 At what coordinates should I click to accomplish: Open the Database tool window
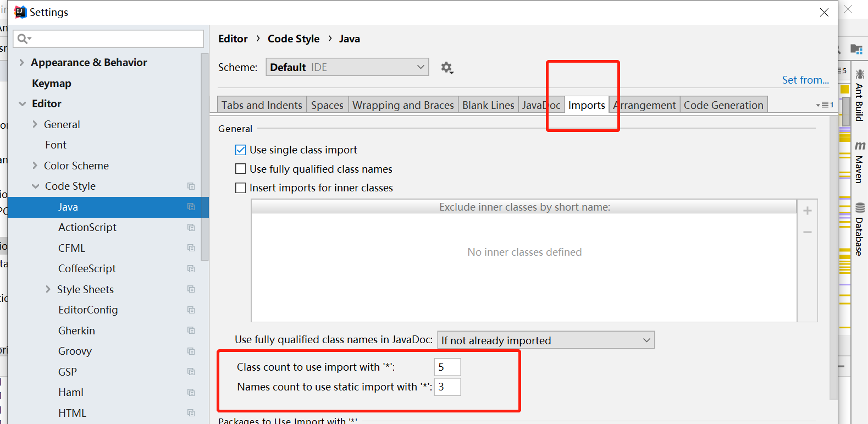pyautogui.click(x=859, y=230)
